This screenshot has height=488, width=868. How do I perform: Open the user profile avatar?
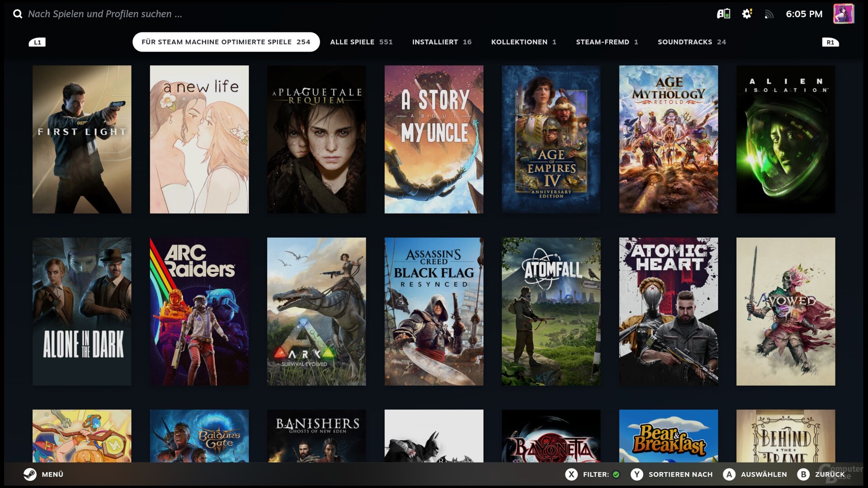(x=844, y=14)
